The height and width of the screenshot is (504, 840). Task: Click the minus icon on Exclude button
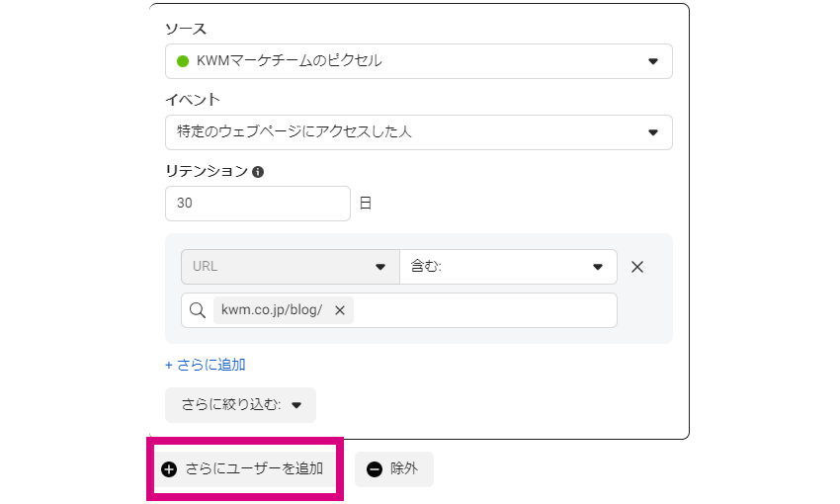click(375, 469)
